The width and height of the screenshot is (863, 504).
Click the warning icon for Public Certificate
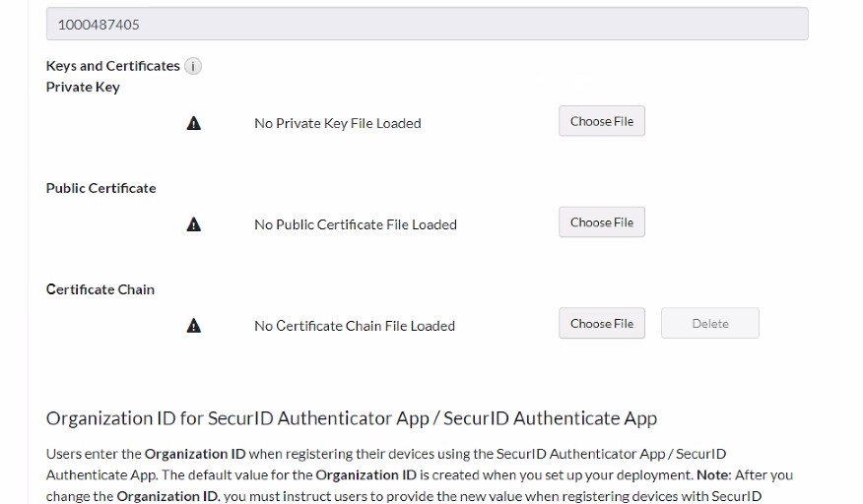tap(194, 224)
